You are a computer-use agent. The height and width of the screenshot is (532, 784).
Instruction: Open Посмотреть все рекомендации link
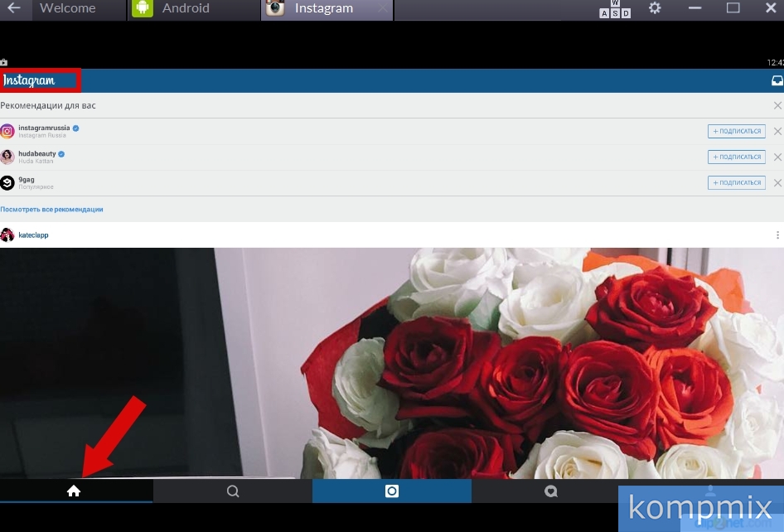click(x=51, y=210)
